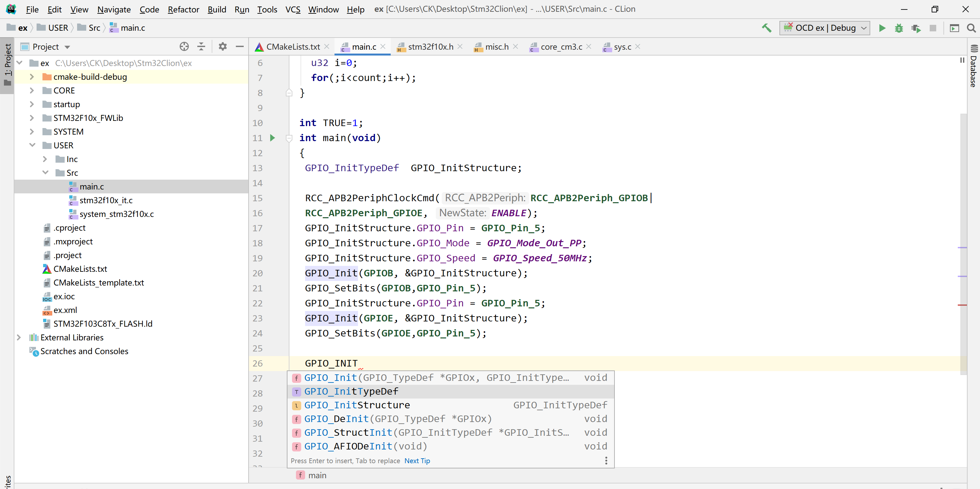This screenshot has height=489, width=980.
Task: Open the terminal-style toolbar icon
Action: 954,28
